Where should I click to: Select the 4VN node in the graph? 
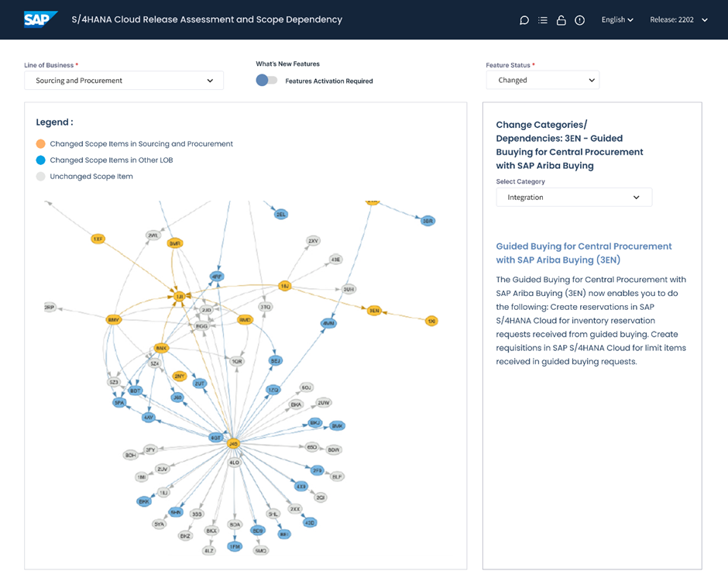point(328,322)
